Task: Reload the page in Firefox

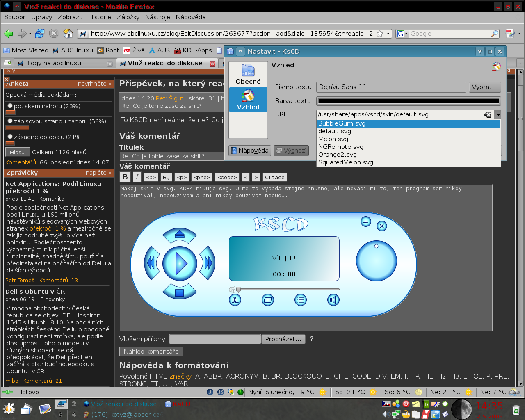Action: coord(40,34)
